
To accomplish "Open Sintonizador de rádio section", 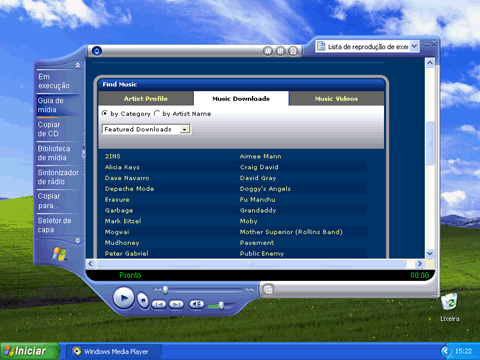I will (x=58, y=177).
